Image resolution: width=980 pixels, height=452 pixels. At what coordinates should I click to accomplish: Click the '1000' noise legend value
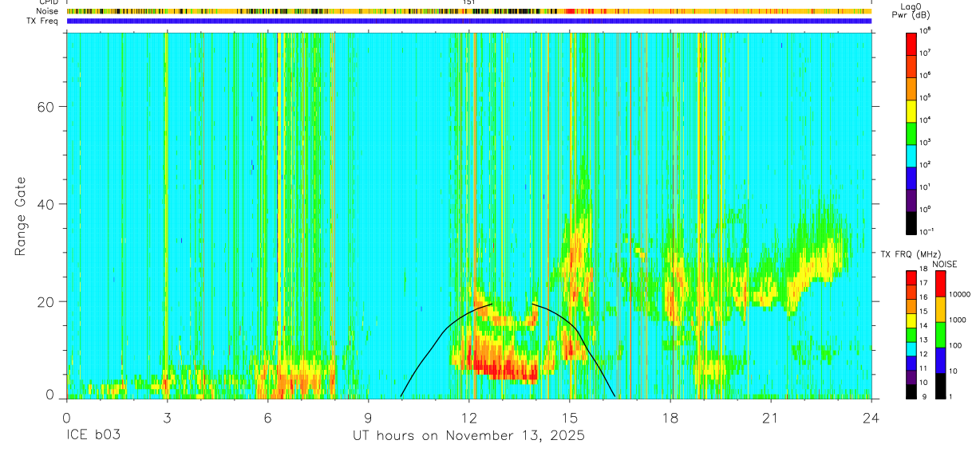click(956, 320)
